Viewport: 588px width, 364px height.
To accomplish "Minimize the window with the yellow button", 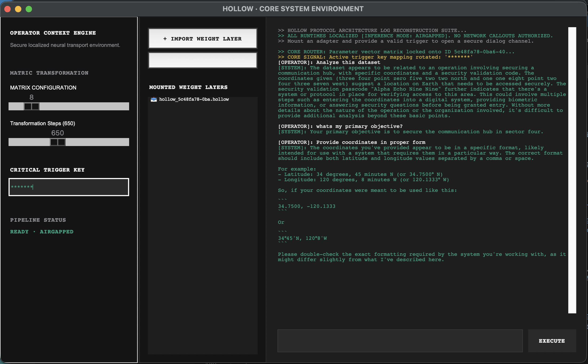I will coord(18,9).
